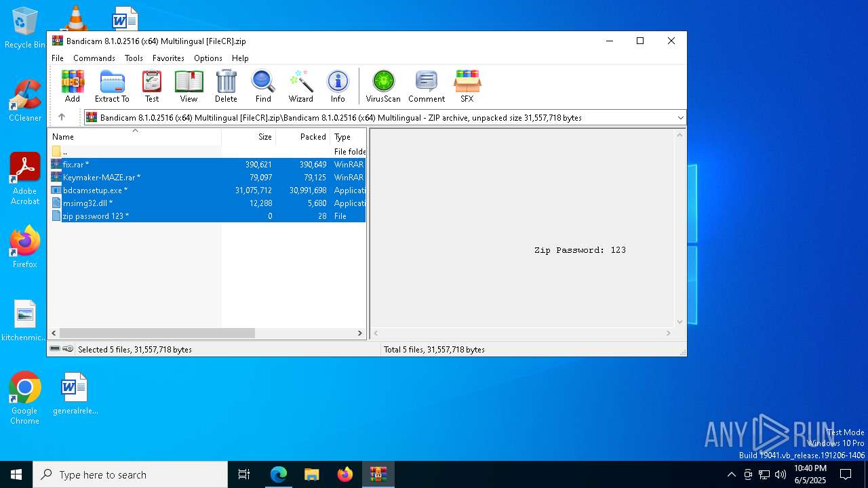Open the File menu
Image resolution: width=868 pixels, height=488 pixels.
click(58, 58)
